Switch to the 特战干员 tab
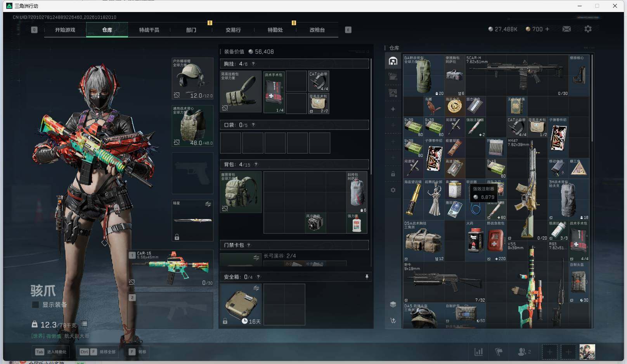 (149, 30)
